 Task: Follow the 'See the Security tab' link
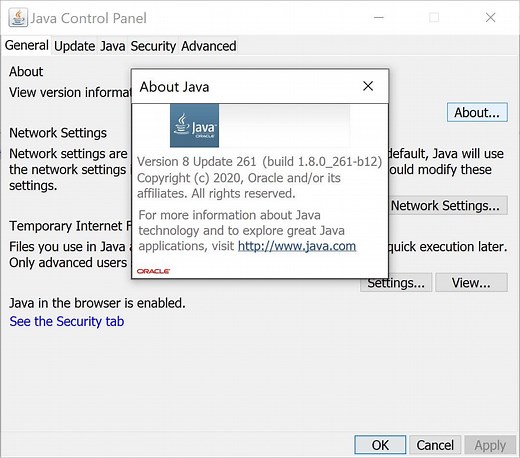pyautogui.click(x=67, y=321)
